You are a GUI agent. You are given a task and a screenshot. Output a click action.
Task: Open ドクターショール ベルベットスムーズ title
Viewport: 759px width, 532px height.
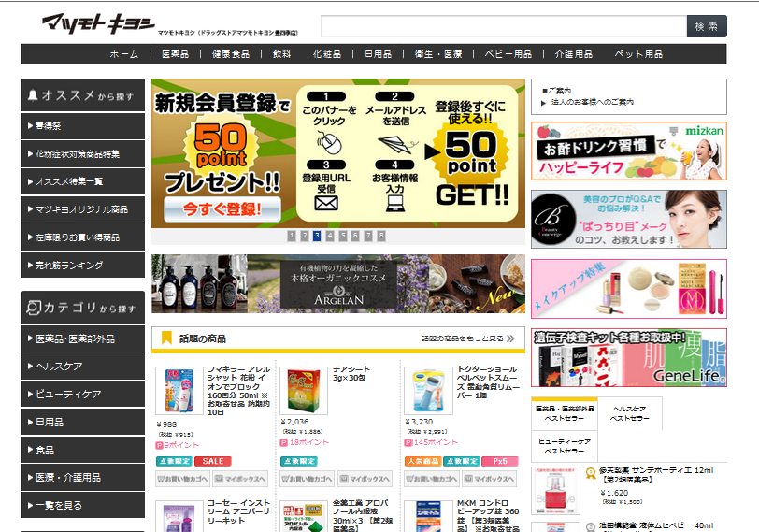tap(488, 381)
